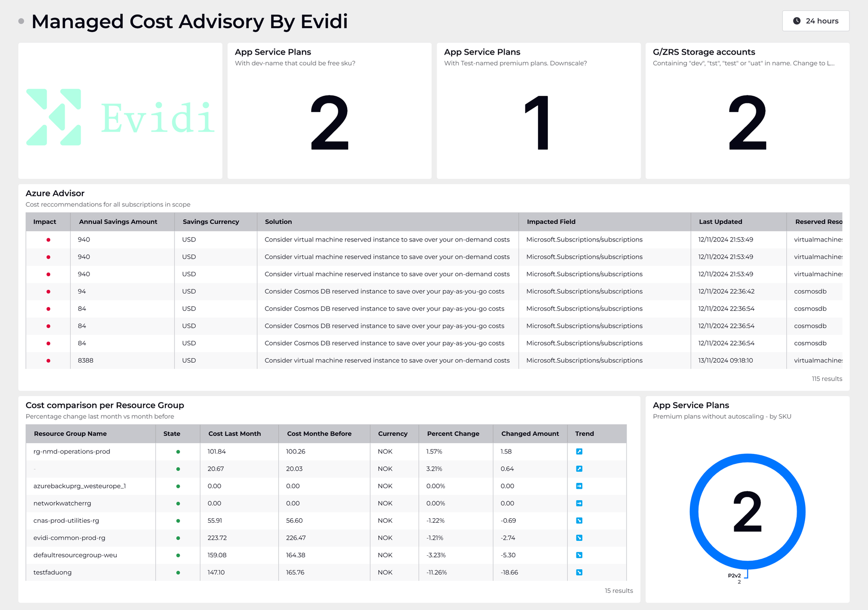Click flat trend arrow for azurebackuprg_westeurope_1

pos(579,486)
